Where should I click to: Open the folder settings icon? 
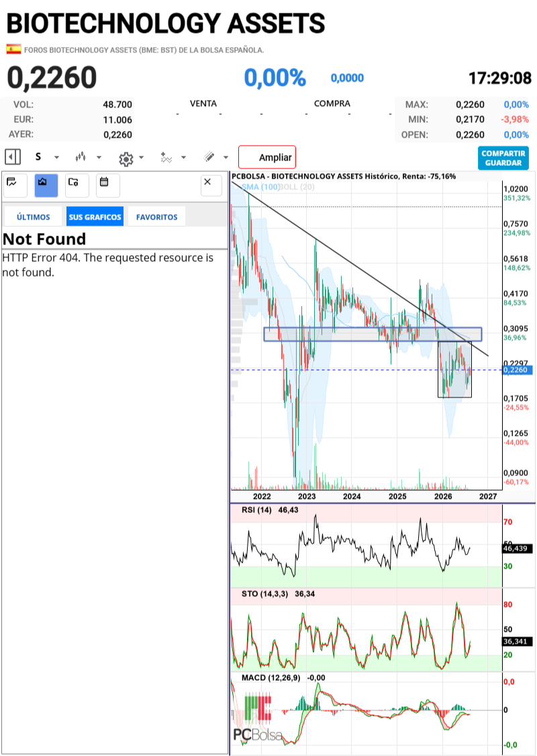(x=77, y=185)
